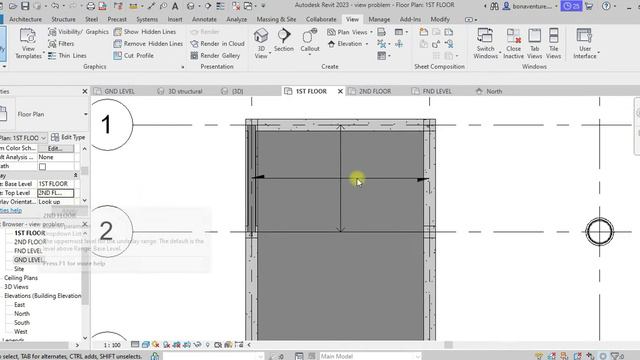
Task: Close the 1ST FLOOR view tab
Action: [x=340, y=91]
